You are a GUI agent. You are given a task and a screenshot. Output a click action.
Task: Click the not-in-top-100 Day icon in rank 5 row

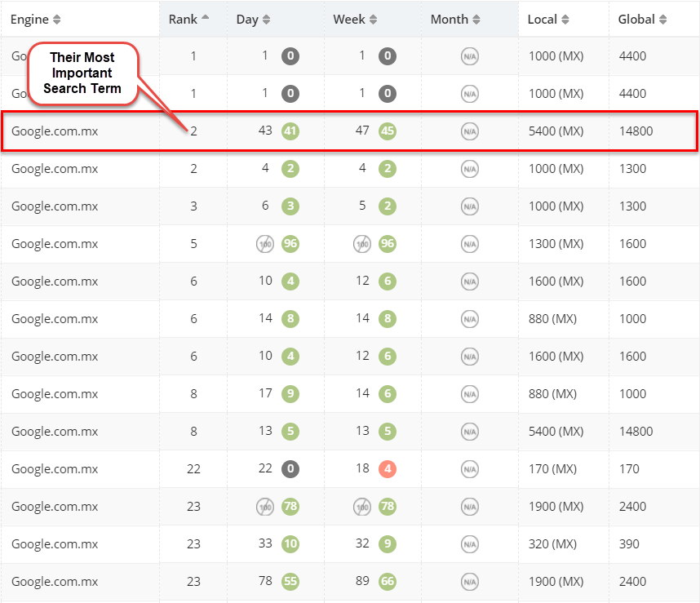tap(264, 244)
